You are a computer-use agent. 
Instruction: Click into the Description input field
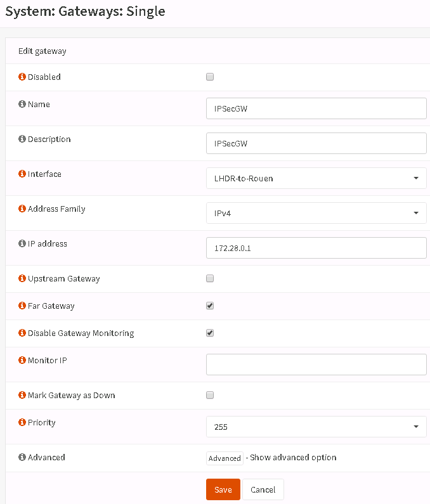[x=316, y=143]
